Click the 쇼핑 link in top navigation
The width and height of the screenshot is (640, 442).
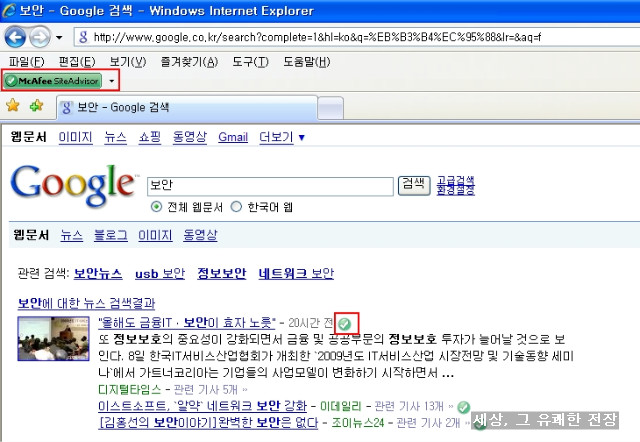[150, 137]
